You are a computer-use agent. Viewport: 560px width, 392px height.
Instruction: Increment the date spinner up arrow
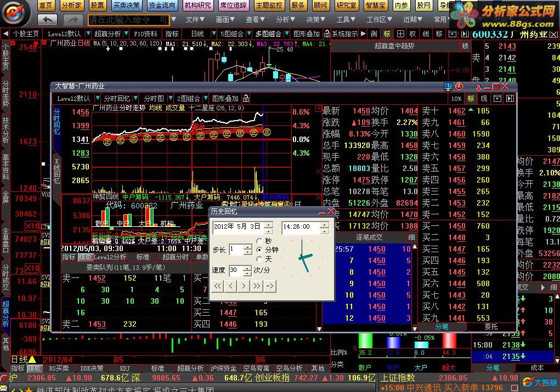(269, 224)
